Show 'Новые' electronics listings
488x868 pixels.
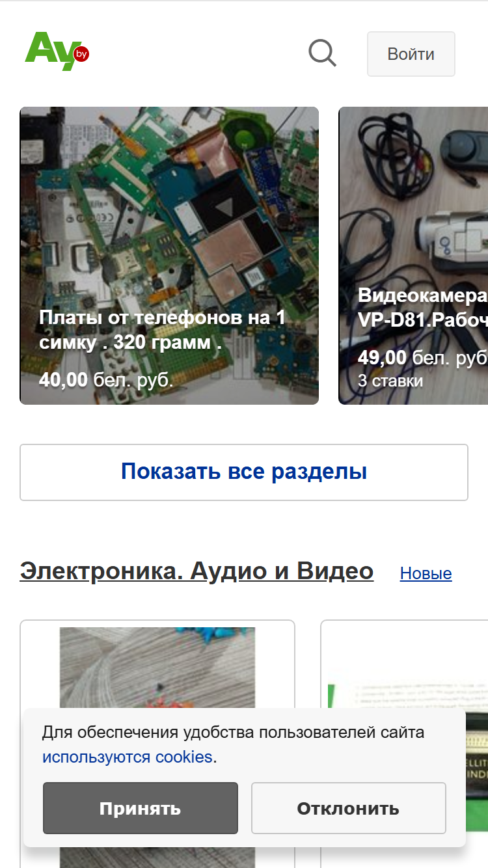(426, 573)
